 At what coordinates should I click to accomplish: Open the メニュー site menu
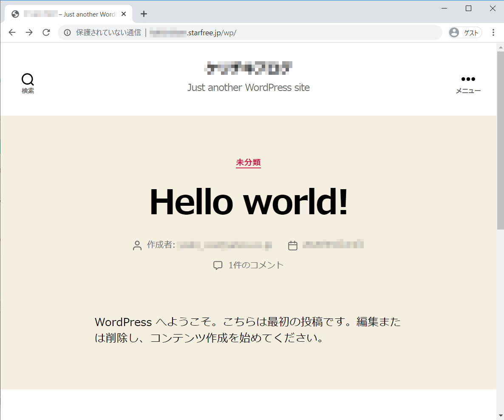(x=468, y=85)
